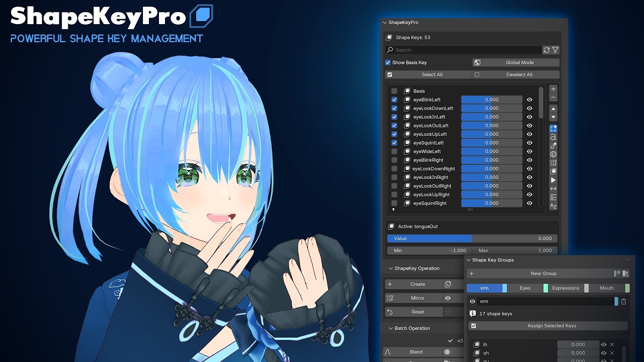Toggle visibility eye of vrm group
The image size is (644, 362).
[472, 302]
